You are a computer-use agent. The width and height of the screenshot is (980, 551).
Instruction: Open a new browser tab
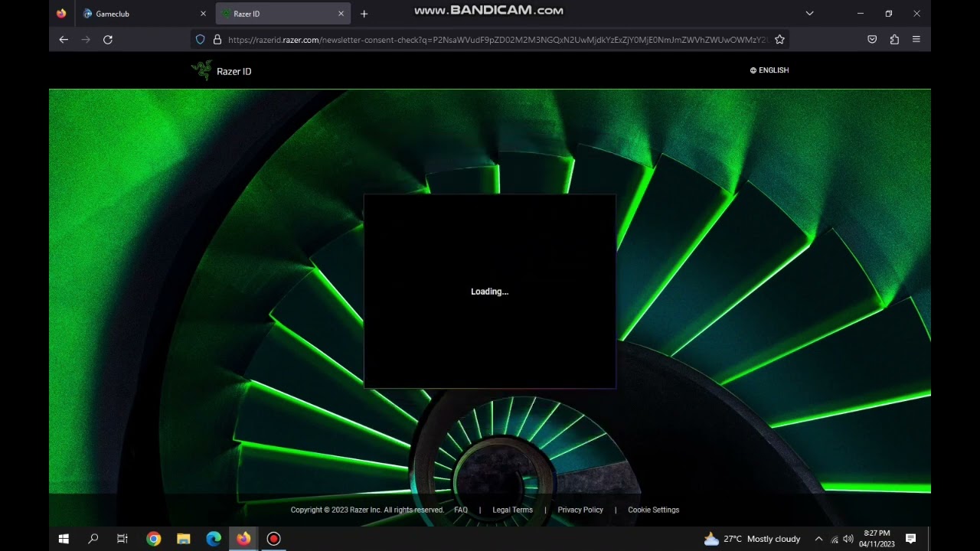364,14
